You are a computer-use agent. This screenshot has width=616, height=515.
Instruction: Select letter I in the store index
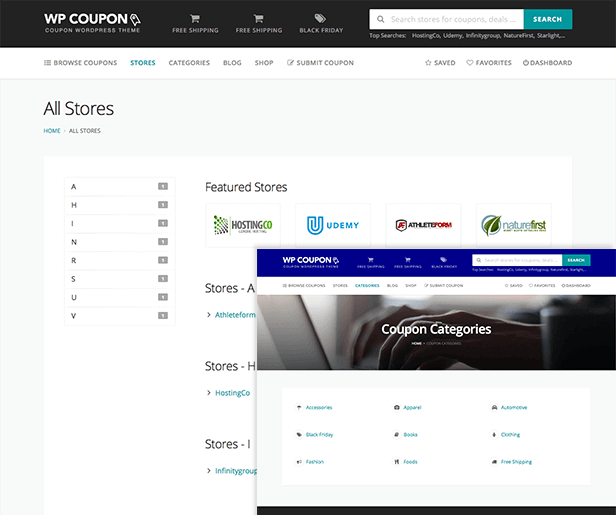tap(119, 224)
